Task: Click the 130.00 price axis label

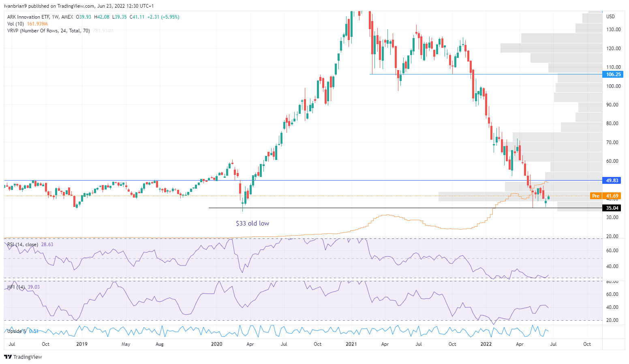Action: [x=613, y=30]
